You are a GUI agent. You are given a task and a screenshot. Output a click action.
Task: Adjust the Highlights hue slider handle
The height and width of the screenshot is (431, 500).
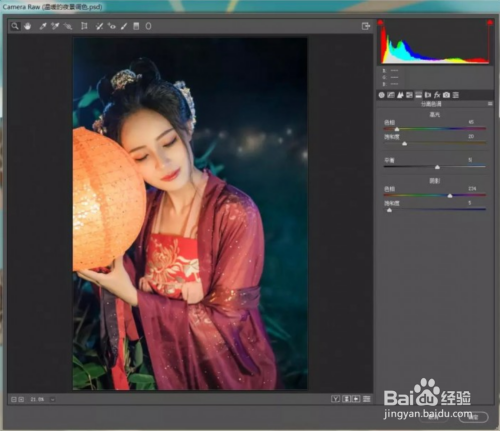(397, 129)
